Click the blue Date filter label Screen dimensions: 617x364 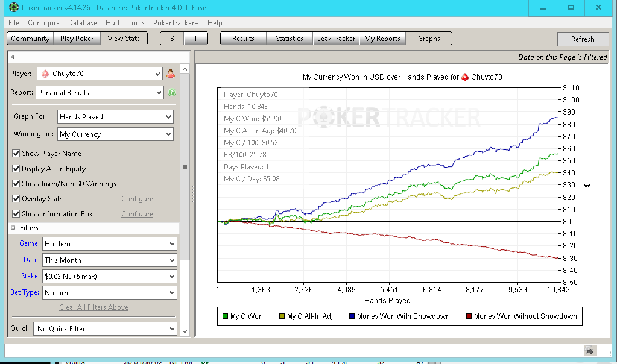coord(31,260)
